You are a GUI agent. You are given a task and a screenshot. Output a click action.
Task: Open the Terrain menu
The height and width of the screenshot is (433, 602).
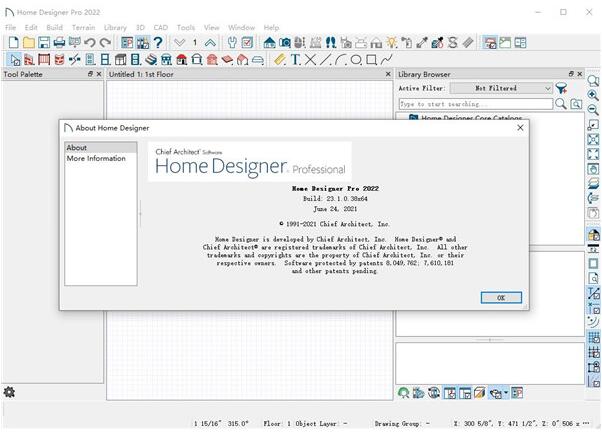[83, 28]
